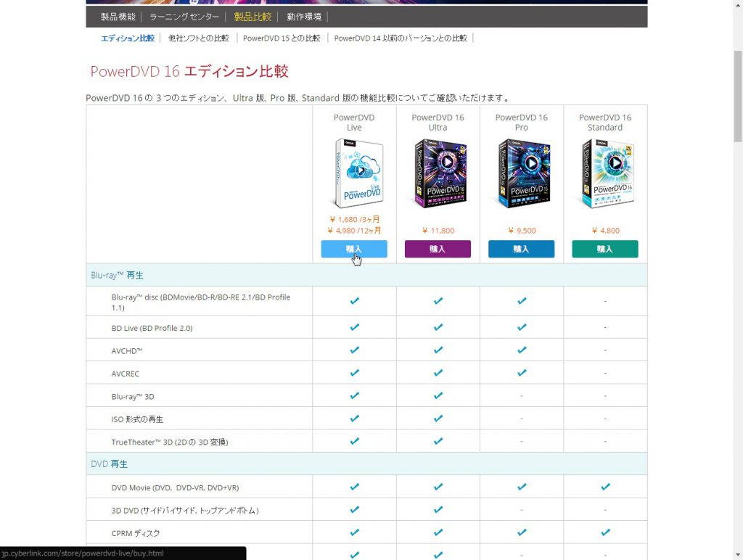
Task: Click the PowerDVD 16 Ultra 購入 button
Action: coord(438,249)
